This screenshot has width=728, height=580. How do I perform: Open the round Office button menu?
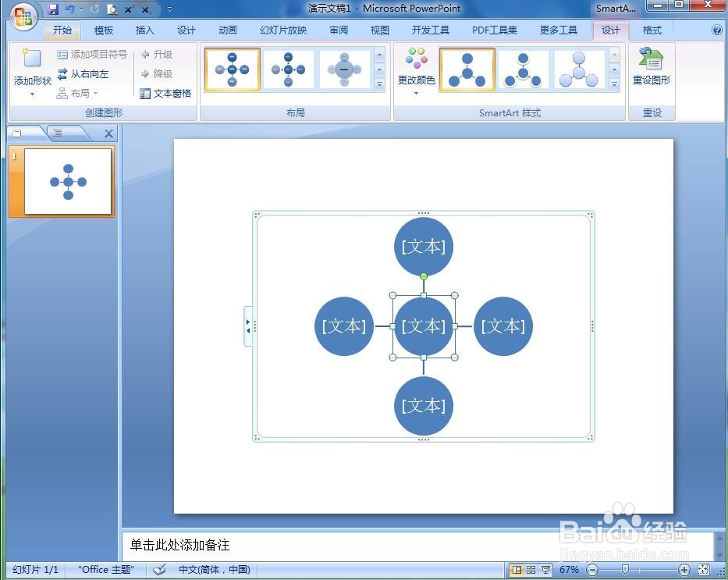click(x=23, y=16)
